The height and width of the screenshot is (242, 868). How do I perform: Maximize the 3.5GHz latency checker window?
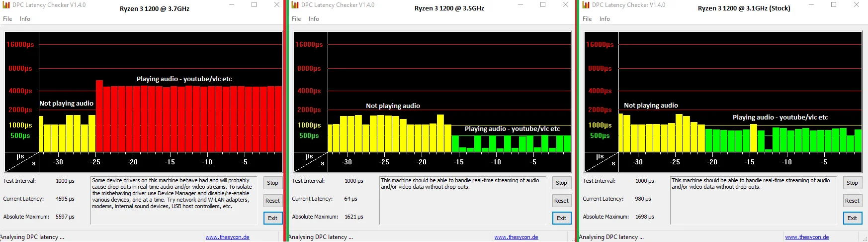543,4
